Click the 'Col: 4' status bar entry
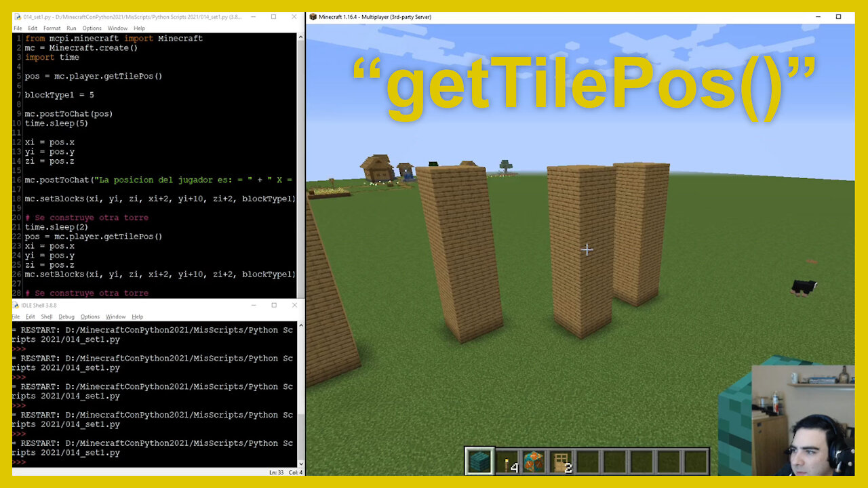868x488 pixels. pyautogui.click(x=296, y=472)
